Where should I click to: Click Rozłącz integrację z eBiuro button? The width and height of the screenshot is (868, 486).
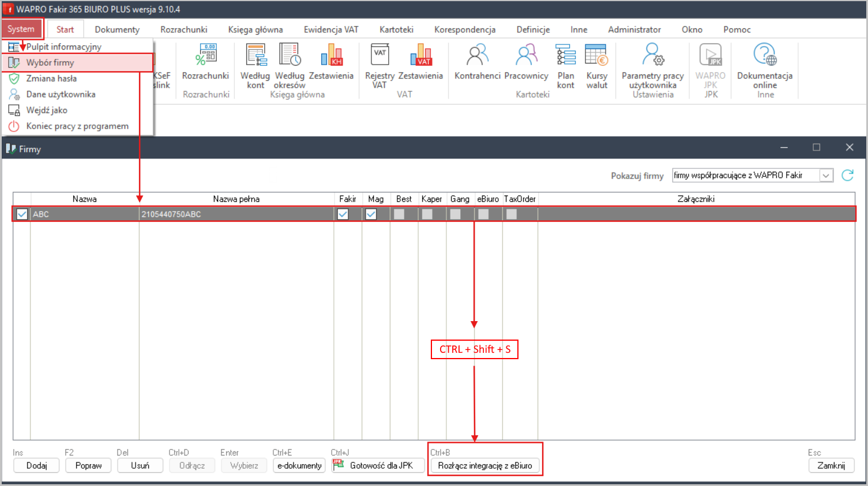(x=484, y=465)
